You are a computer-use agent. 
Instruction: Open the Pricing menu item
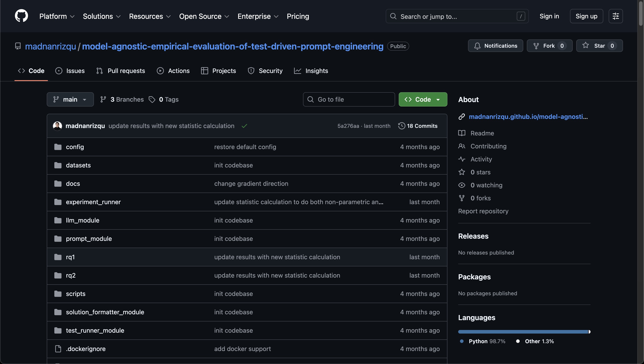(298, 16)
